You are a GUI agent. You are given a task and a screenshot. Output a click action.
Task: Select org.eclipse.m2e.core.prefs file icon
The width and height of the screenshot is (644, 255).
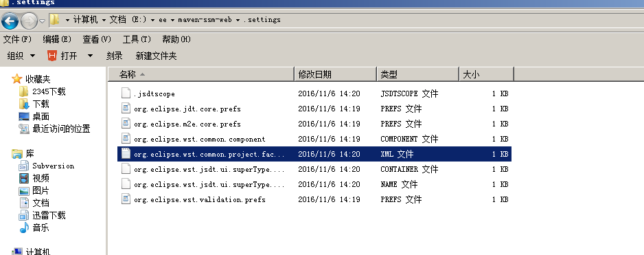(x=126, y=124)
